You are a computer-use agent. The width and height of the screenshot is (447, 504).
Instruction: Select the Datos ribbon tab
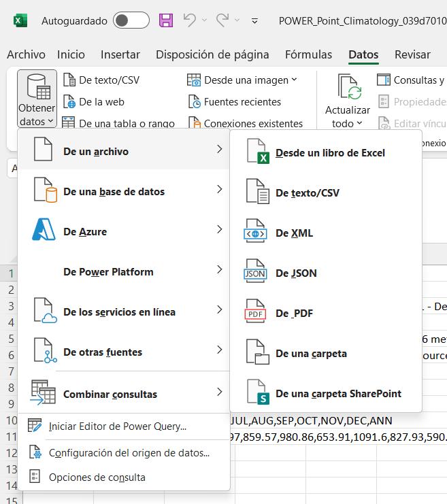[363, 54]
